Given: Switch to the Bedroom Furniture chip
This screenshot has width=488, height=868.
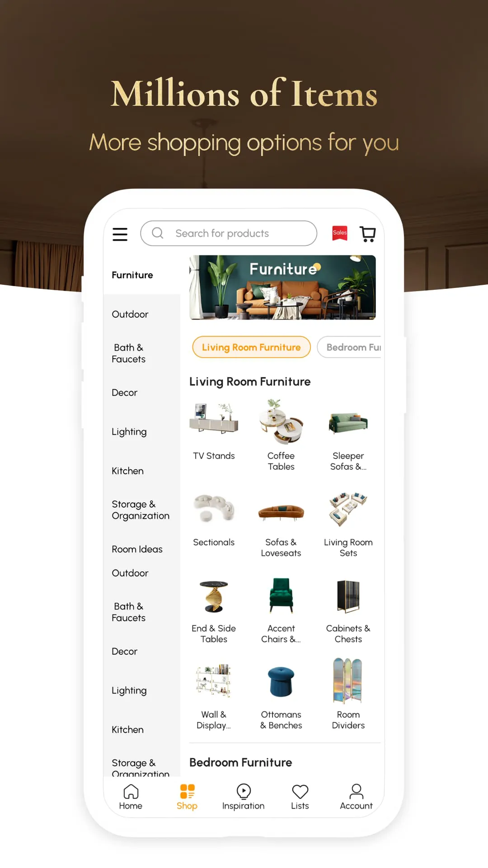Looking at the screenshot, I should pyautogui.click(x=349, y=347).
